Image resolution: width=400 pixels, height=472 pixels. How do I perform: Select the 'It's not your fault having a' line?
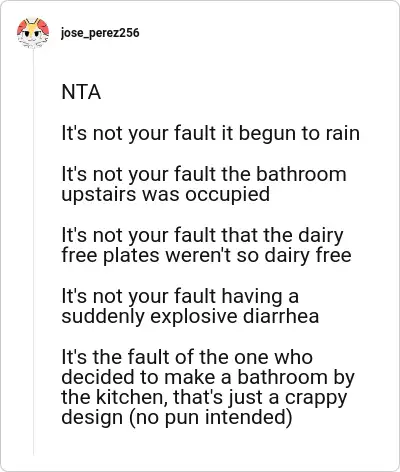point(180,296)
